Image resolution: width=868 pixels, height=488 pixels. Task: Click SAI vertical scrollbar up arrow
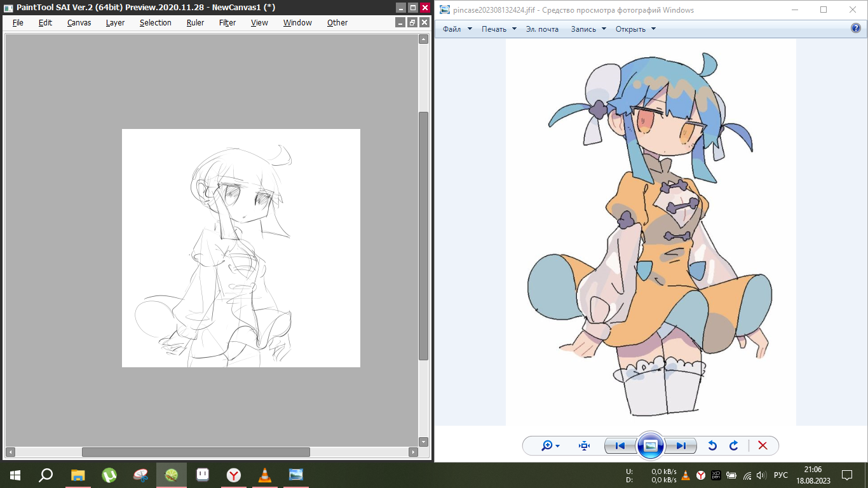pos(424,39)
